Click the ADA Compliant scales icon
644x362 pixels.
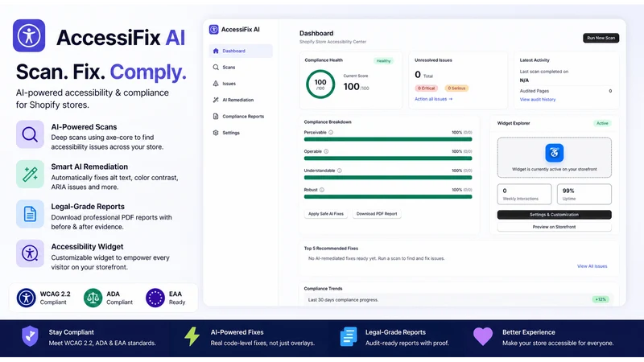[x=93, y=298]
